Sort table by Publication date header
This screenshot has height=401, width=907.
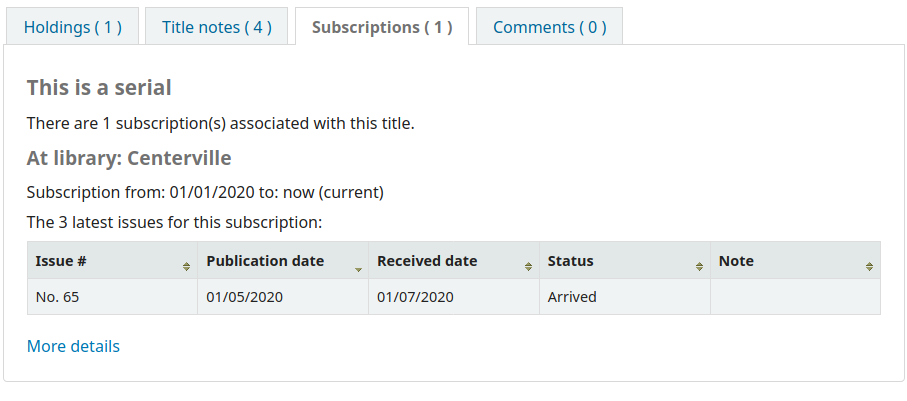(265, 261)
